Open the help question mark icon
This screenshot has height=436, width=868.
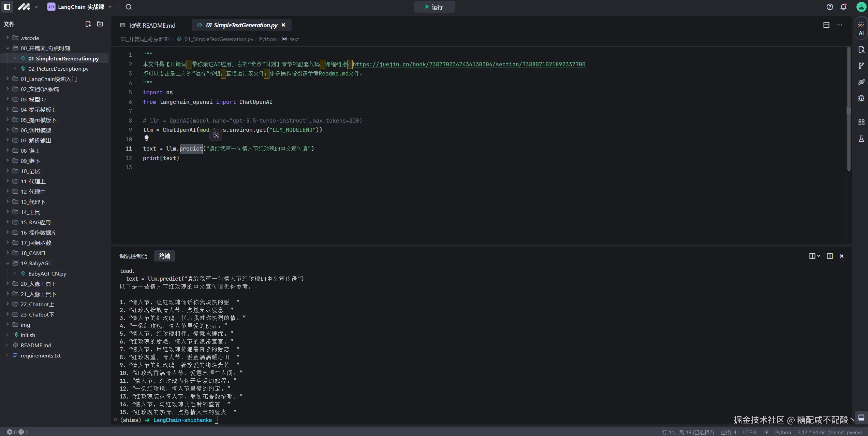[830, 7]
